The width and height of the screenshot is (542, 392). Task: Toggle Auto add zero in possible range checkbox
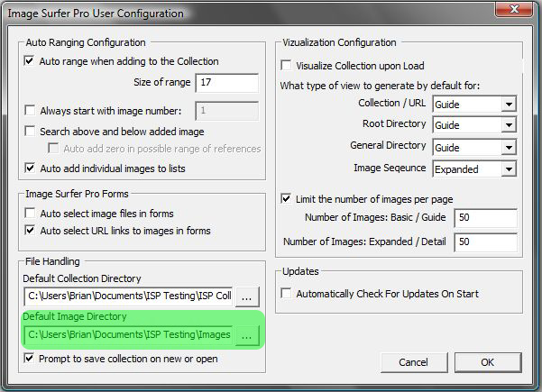pyautogui.click(x=53, y=149)
